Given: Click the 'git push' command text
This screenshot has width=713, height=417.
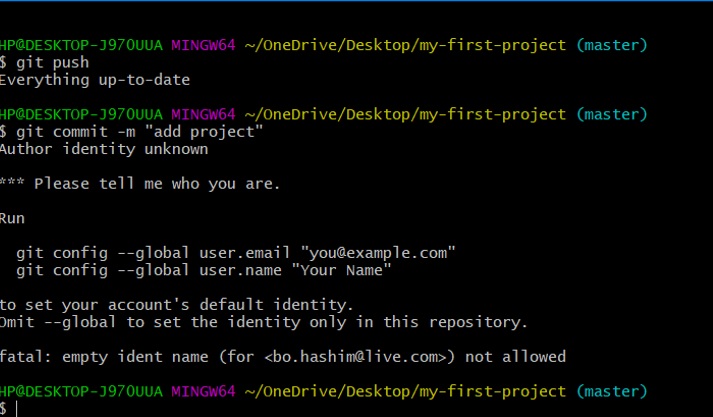Looking at the screenshot, I should click(x=52, y=63).
